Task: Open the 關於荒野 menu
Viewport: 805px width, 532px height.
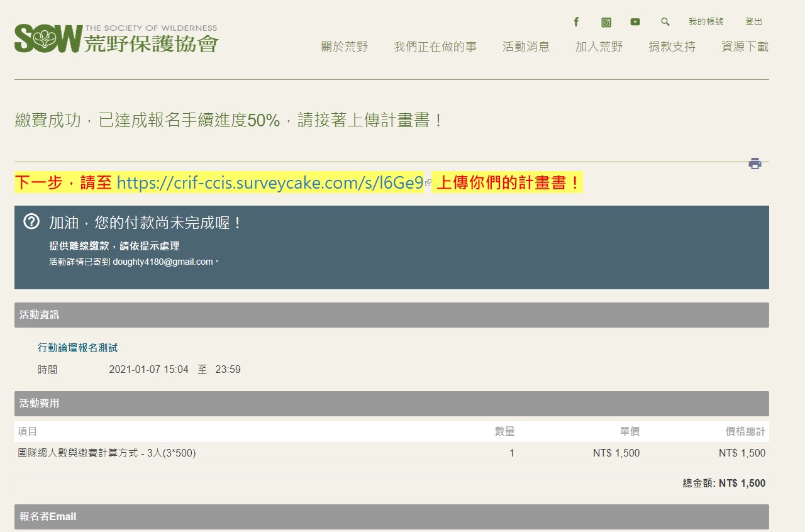Action: click(x=345, y=47)
